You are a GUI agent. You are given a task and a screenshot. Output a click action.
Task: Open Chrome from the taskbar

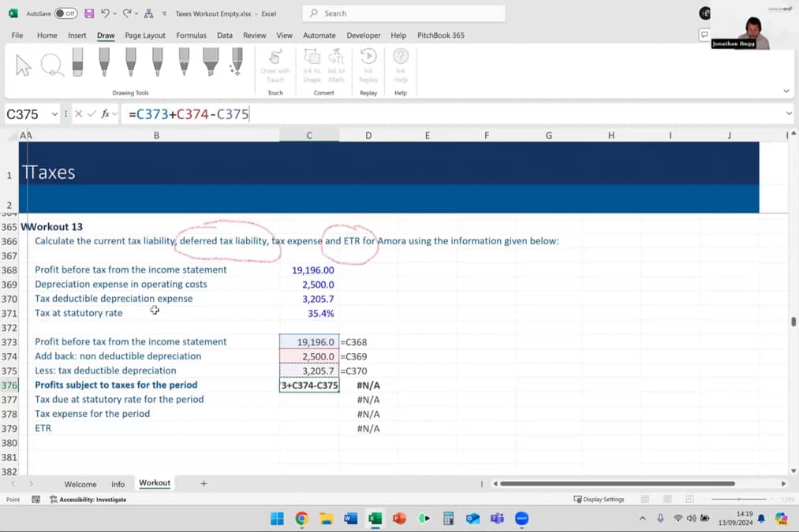coord(301,519)
